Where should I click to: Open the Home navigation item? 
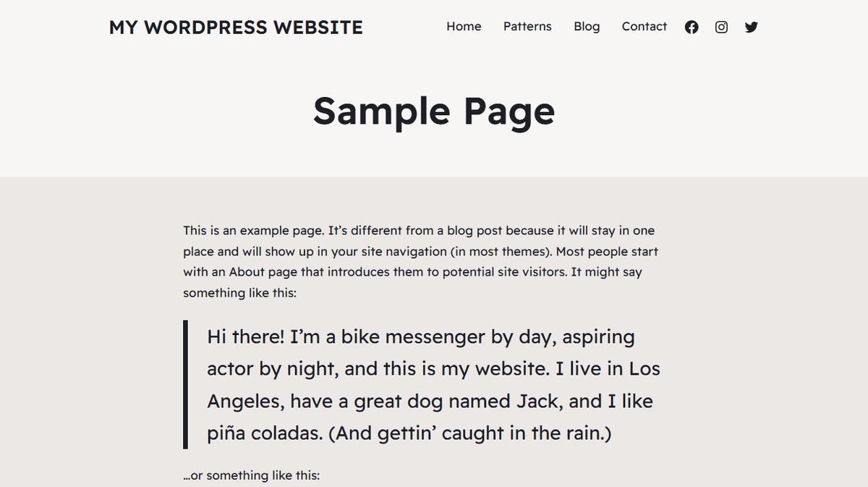464,27
